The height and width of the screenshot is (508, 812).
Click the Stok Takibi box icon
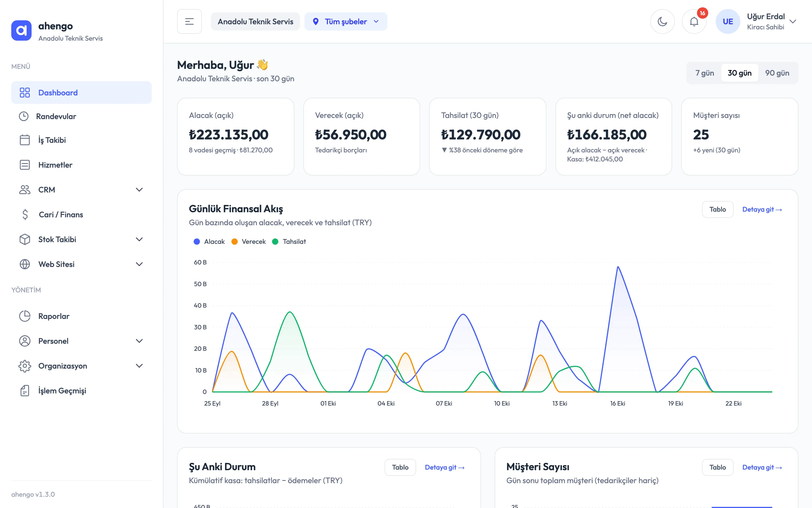[x=25, y=239]
